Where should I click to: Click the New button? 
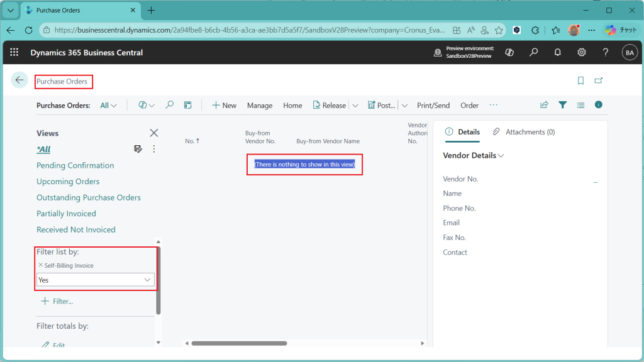224,106
